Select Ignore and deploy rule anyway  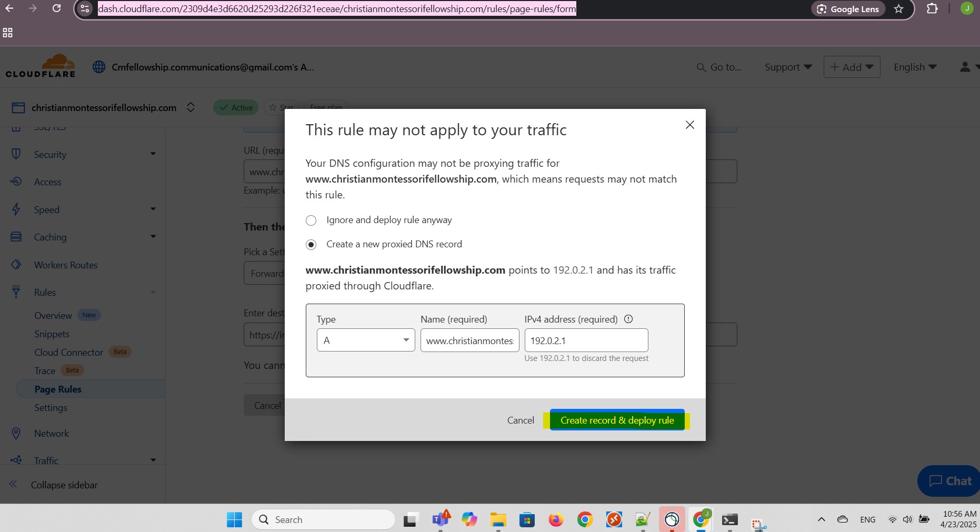coord(311,220)
